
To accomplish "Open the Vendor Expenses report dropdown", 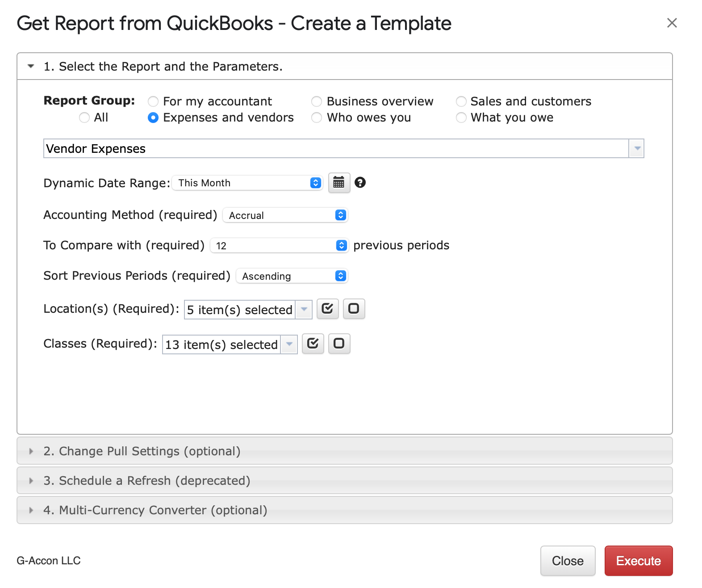I will click(636, 148).
